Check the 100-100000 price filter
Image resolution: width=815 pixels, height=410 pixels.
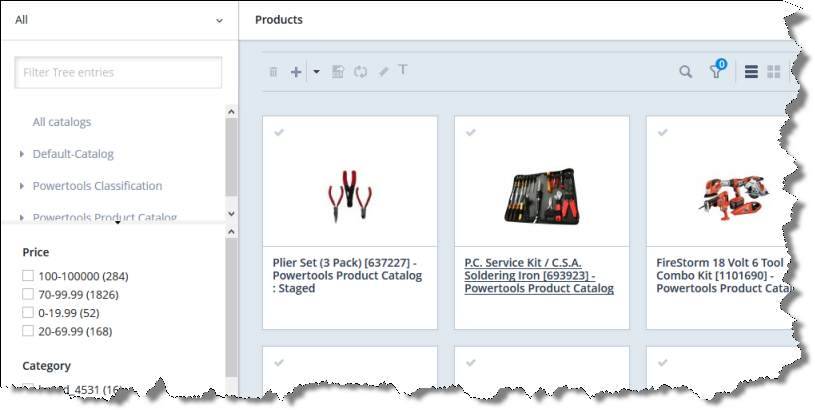coord(28,275)
